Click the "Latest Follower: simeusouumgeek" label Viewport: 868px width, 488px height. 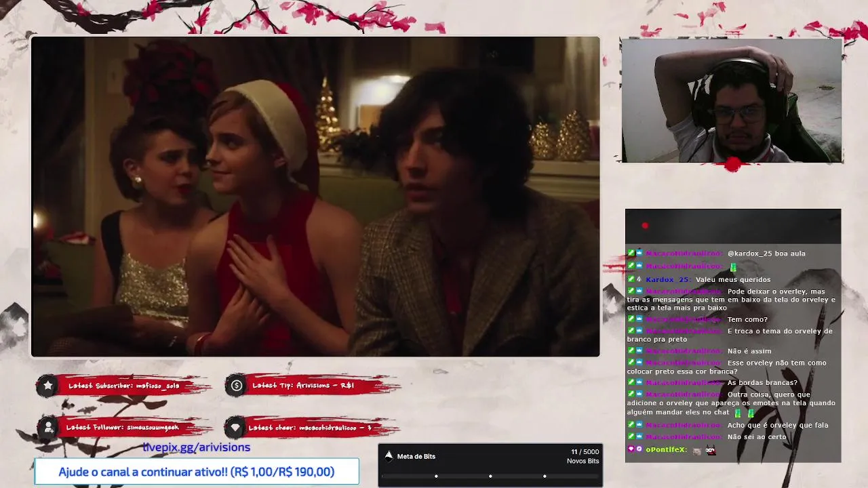[x=123, y=428]
